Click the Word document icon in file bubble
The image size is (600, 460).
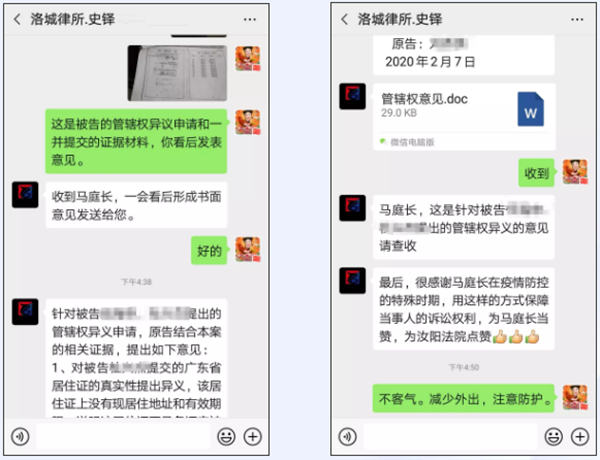(x=530, y=109)
